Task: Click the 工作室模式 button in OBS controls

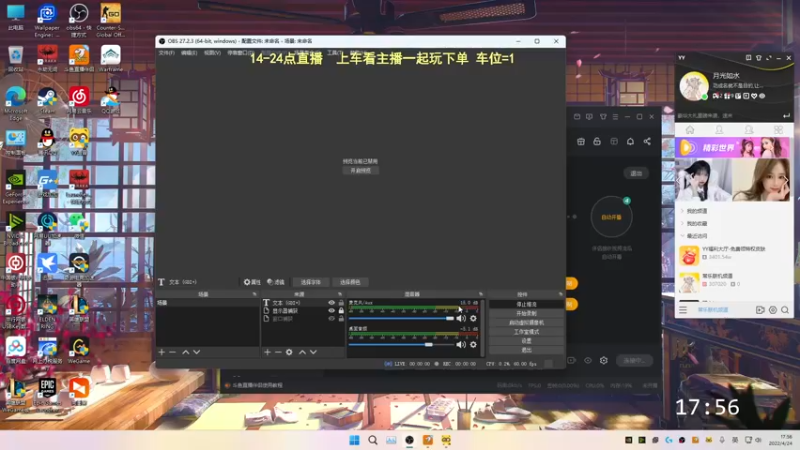Action: [526, 332]
